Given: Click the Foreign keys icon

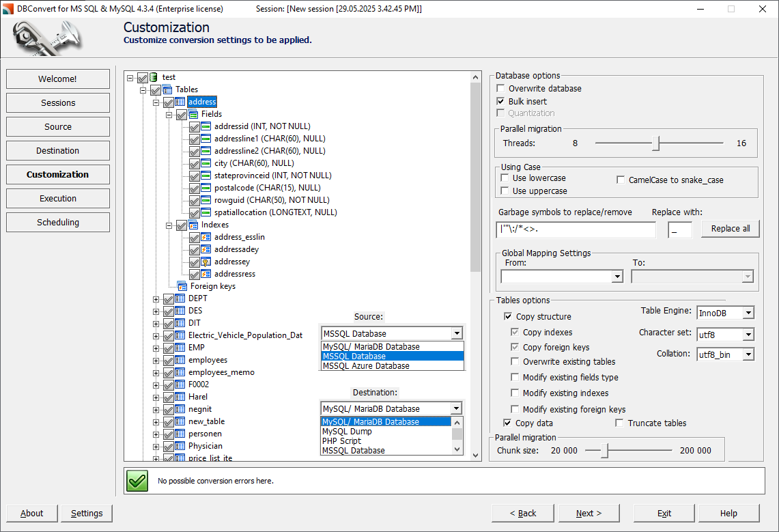Looking at the screenshot, I should [x=182, y=286].
